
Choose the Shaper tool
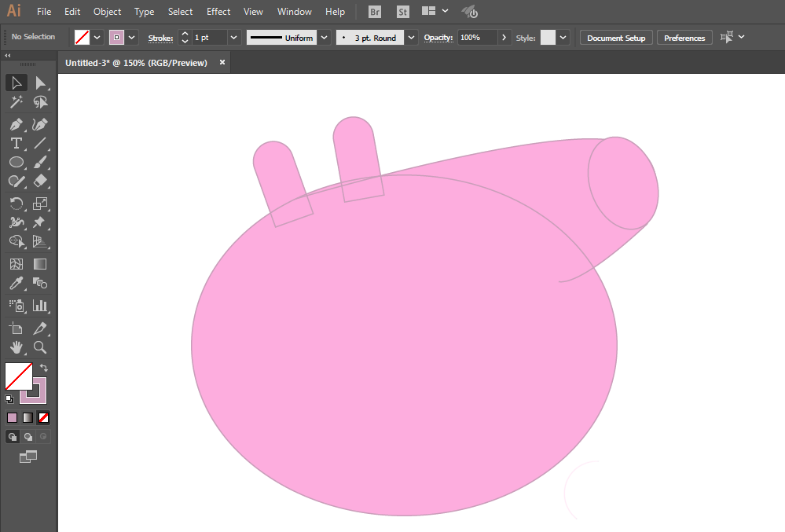pyautogui.click(x=17, y=182)
